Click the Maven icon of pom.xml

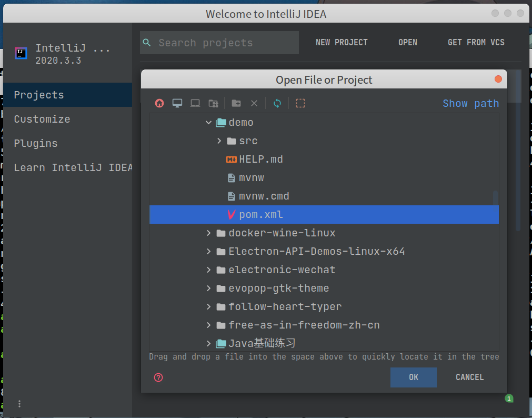click(x=232, y=215)
